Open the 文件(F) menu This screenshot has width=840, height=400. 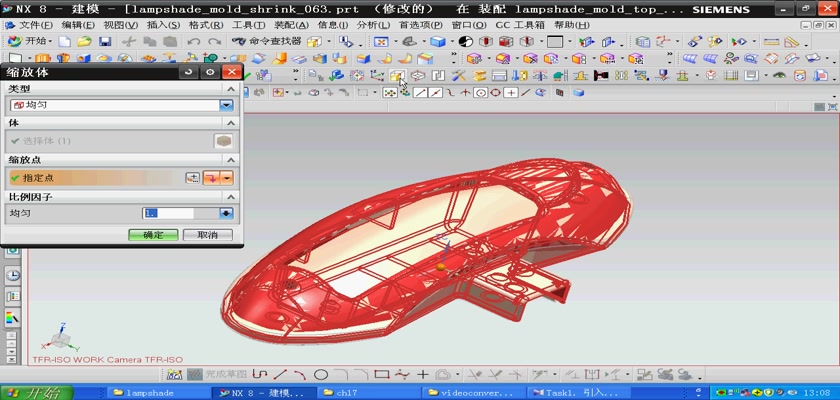pos(36,24)
